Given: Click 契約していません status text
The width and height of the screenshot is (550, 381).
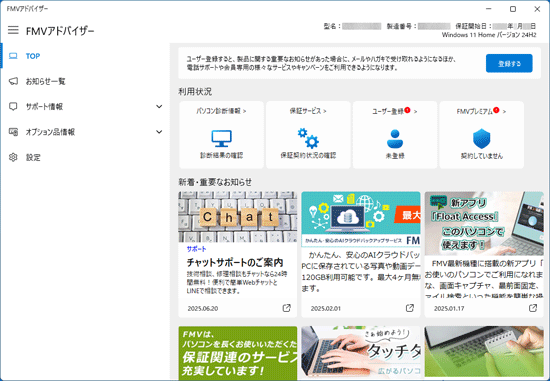Looking at the screenshot, I should click(482, 156).
